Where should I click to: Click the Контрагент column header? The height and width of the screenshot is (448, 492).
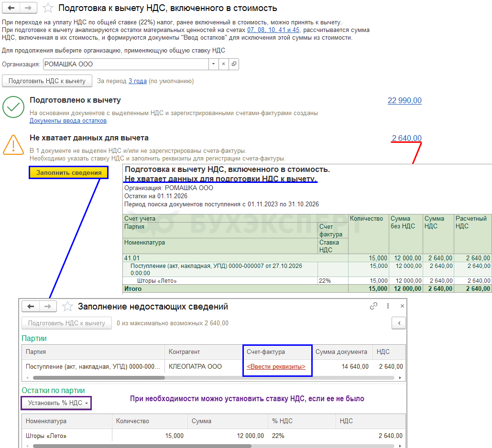(x=204, y=352)
